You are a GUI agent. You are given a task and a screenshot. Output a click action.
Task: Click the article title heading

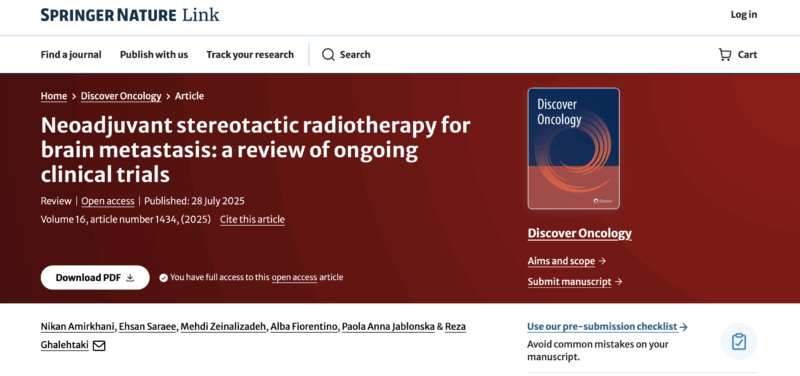click(255, 150)
